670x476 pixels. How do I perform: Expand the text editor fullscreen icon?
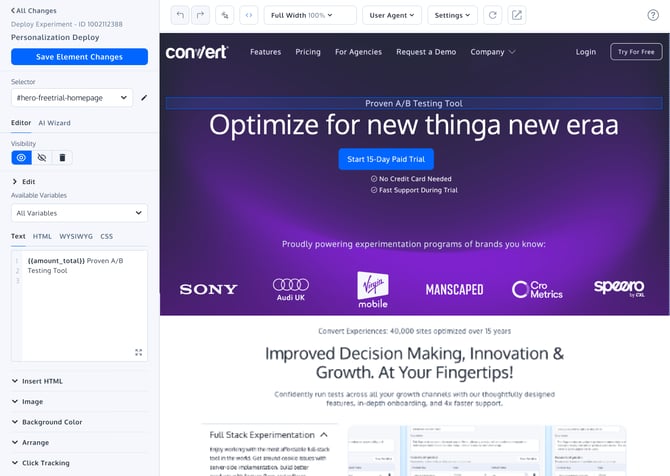(138, 352)
